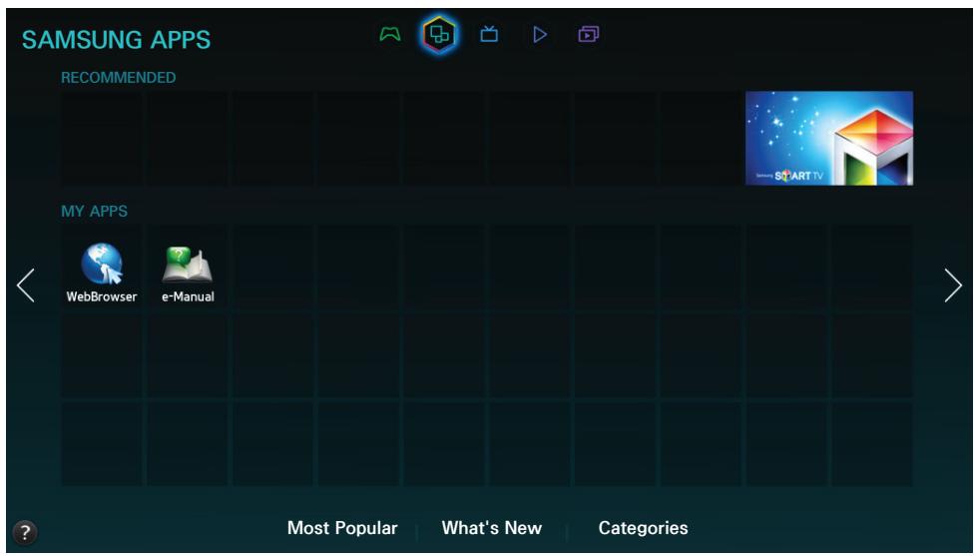The height and width of the screenshot is (556, 980).
Task: Click the MY APPS heading
Action: 94,212
